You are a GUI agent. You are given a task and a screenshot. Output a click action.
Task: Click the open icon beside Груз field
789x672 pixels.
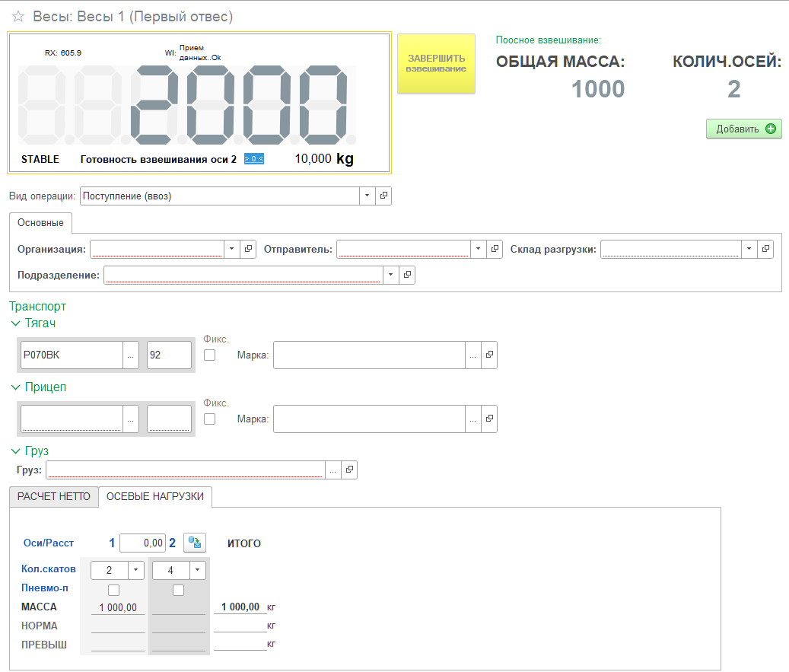[x=348, y=470]
